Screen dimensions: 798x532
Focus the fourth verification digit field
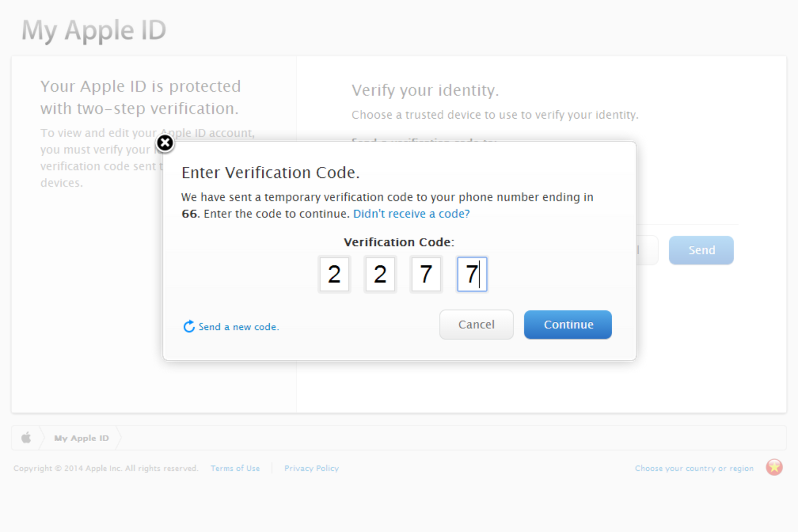[472, 274]
